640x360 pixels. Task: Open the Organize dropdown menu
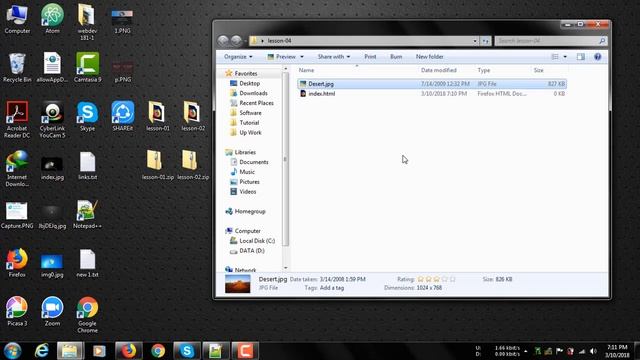pyautogui.click(x=238, y=57)
